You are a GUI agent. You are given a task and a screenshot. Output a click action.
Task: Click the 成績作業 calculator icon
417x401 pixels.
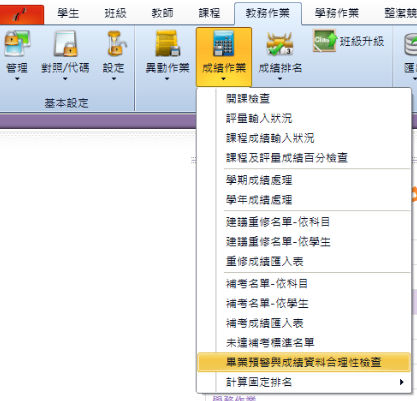(224, 44)
